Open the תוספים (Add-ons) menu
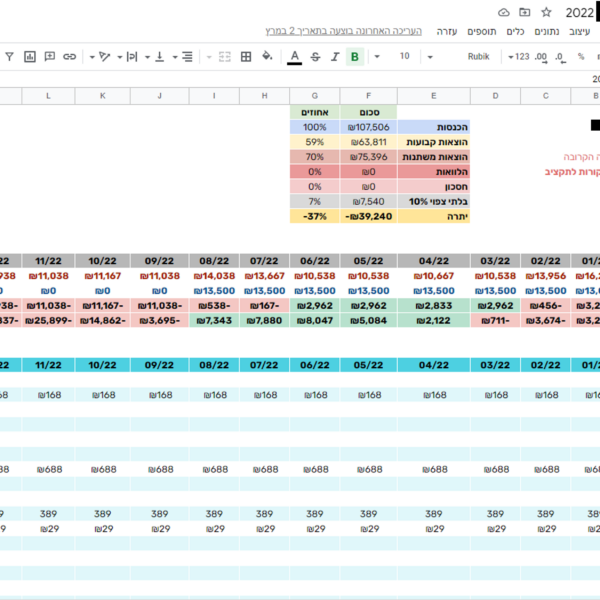 482,31
